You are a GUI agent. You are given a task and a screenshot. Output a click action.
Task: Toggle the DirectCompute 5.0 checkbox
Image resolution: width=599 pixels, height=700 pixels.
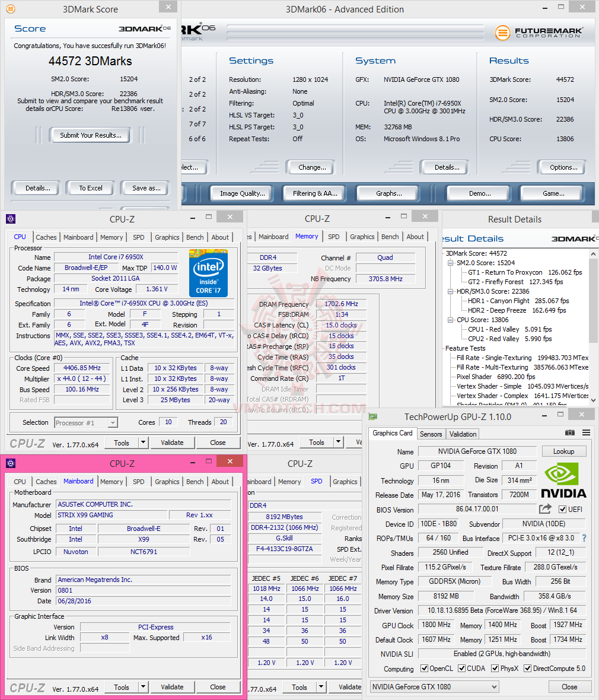pyautogui.click(x=528, y=669)
